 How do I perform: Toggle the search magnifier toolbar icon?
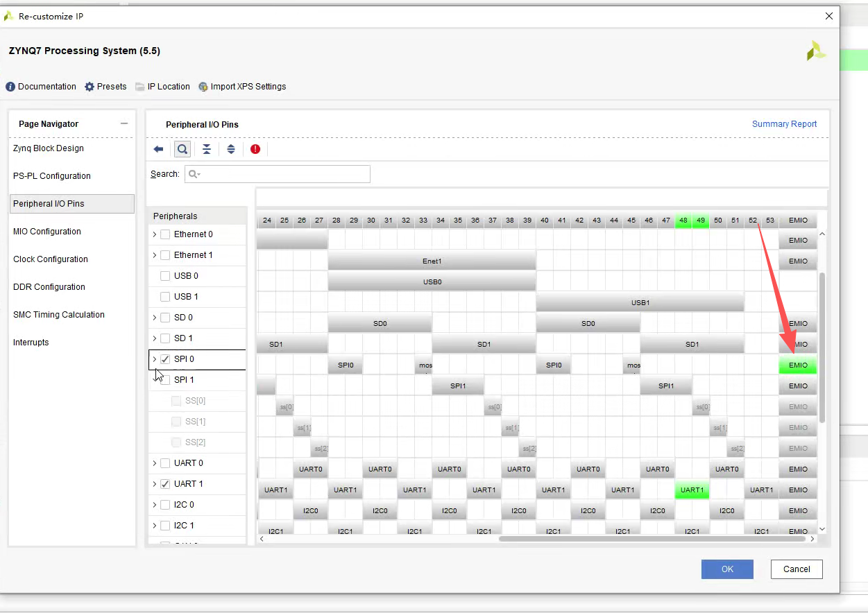click(x=182, y=149)
